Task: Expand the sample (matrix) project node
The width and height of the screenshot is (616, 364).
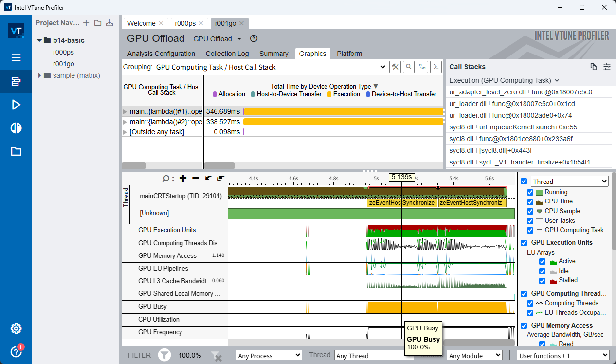Action: click(39, 75)
